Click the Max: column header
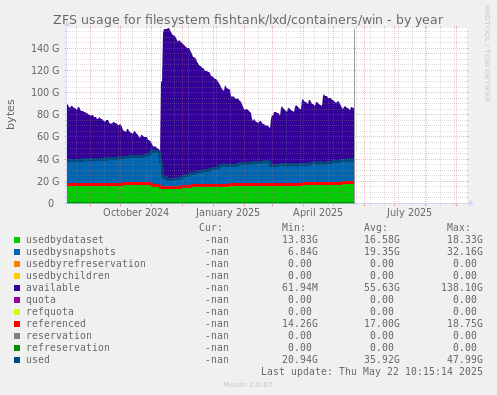497x395 pixels. coord(458,228)
